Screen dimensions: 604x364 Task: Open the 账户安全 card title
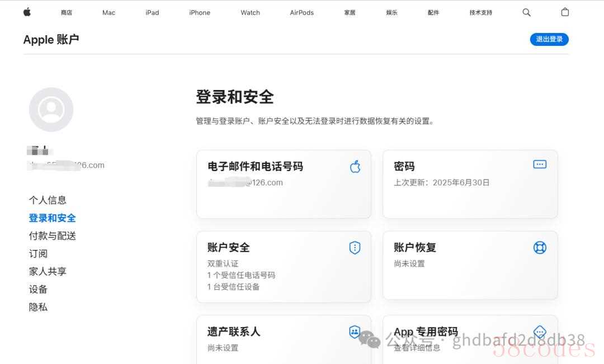point(228,247)
